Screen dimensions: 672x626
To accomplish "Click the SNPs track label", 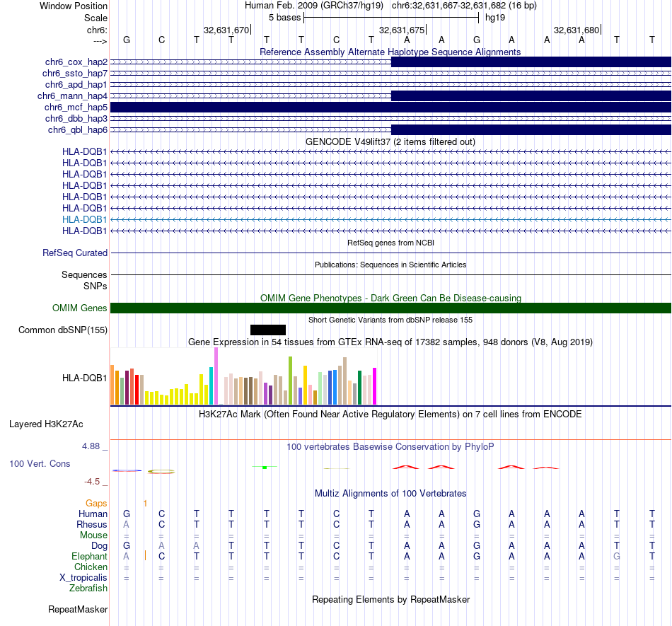I will point(95,286).
